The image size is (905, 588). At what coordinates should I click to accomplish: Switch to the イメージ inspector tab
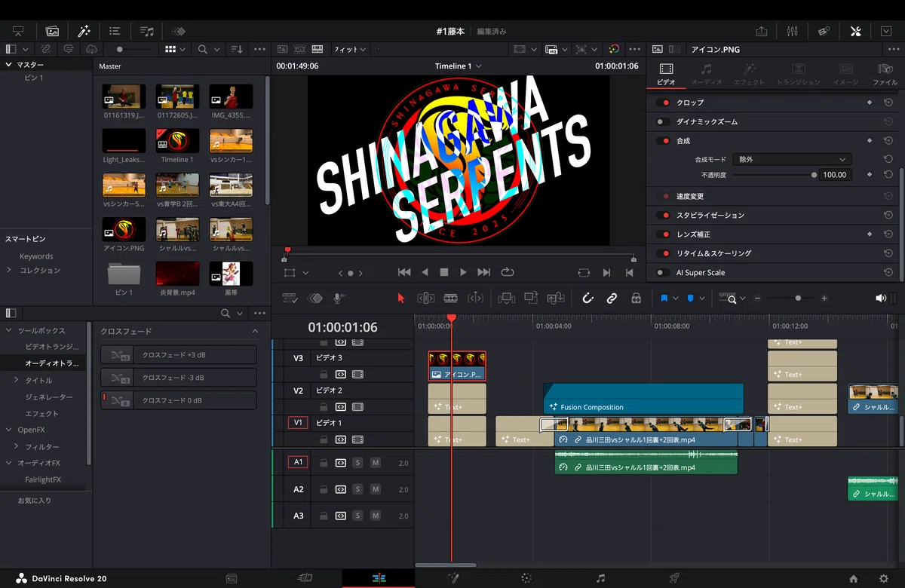[x=845, y=74]
